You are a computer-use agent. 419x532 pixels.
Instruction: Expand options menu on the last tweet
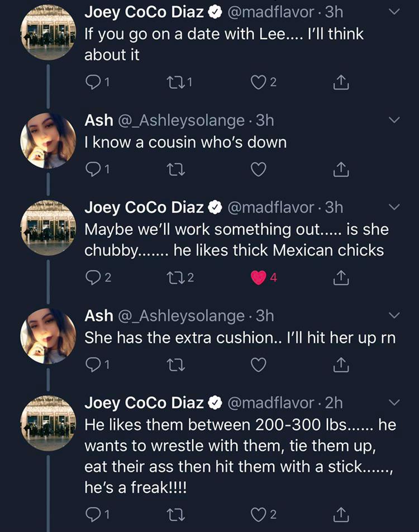click(394, 402)
